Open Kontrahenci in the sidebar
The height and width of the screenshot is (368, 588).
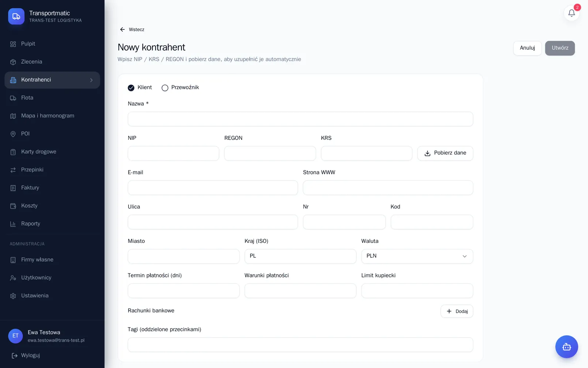pyautogui.click(x=52, y=80)
